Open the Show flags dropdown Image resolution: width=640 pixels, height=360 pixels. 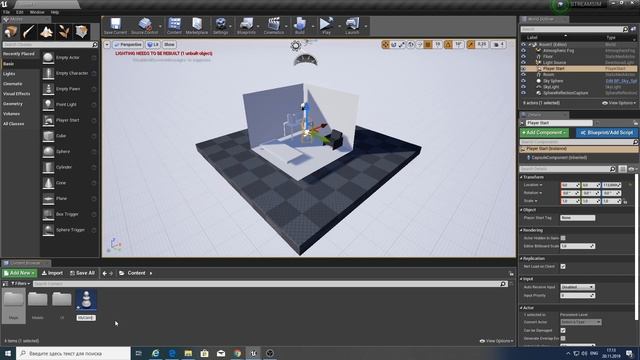click(x=169, y=44)
